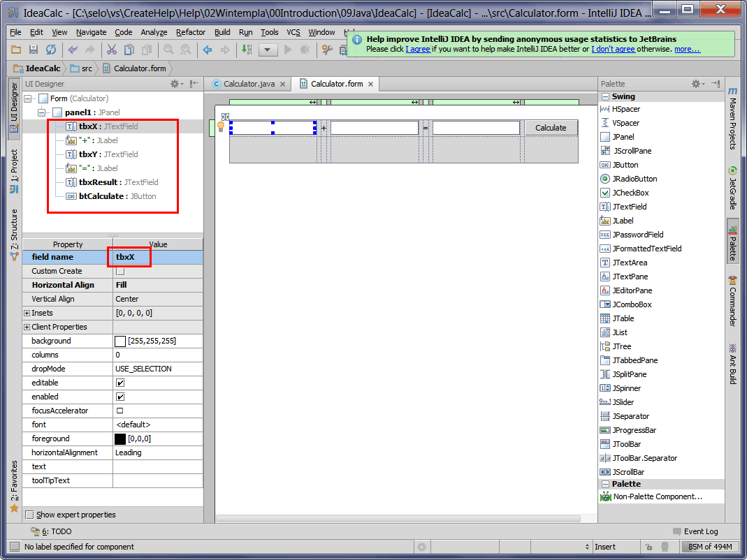Hide UI Designer panel with pin arrow icon
Screen dimensions: 747x560
(194, 84)
